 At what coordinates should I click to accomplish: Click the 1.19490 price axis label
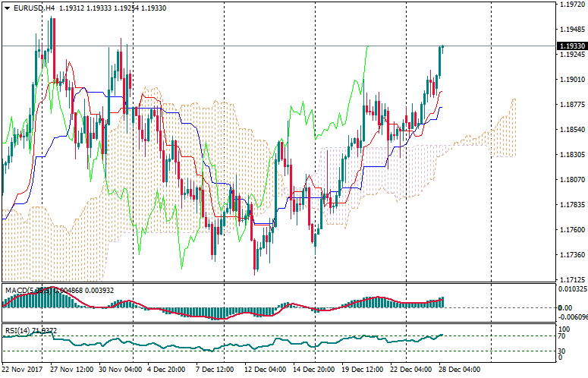[x=571, y=30]
